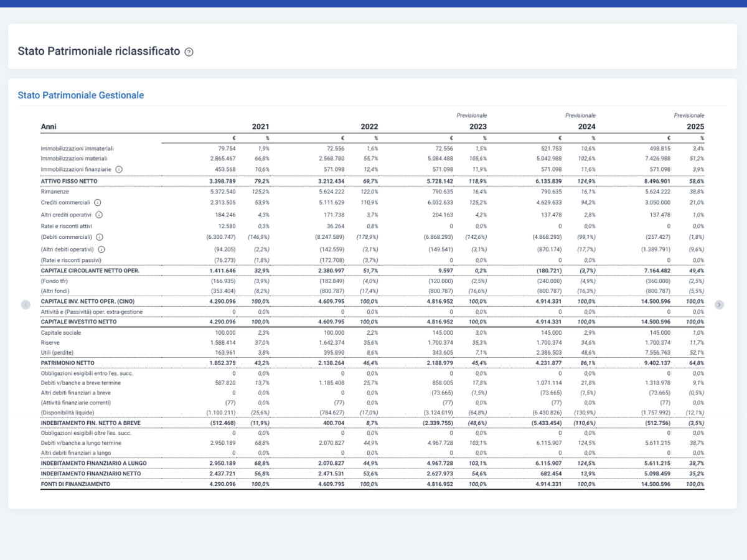Click Utili 2024 value 2.386.503
The width and height of the screenshot is (747, 560).
[548, 353]
